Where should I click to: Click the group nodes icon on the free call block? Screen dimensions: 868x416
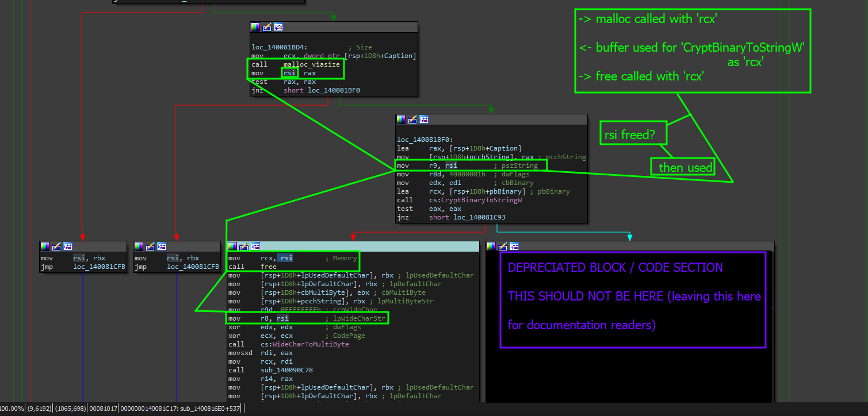[x=255, y=246]
